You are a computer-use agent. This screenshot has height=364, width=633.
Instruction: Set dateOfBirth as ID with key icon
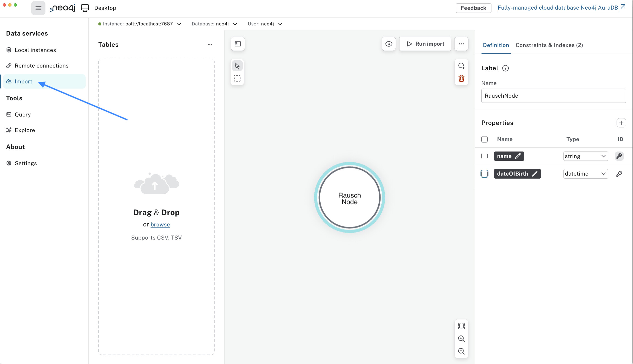619,174
